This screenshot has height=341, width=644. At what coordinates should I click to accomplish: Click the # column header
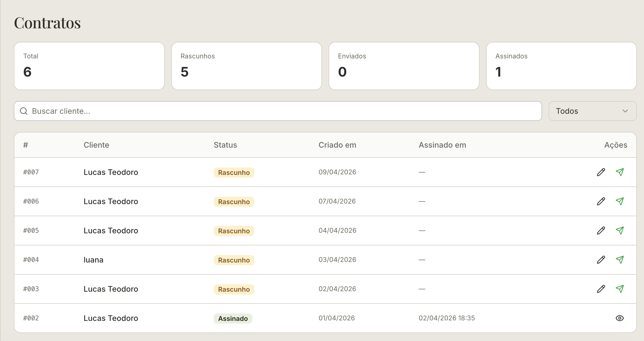(26, 145)
